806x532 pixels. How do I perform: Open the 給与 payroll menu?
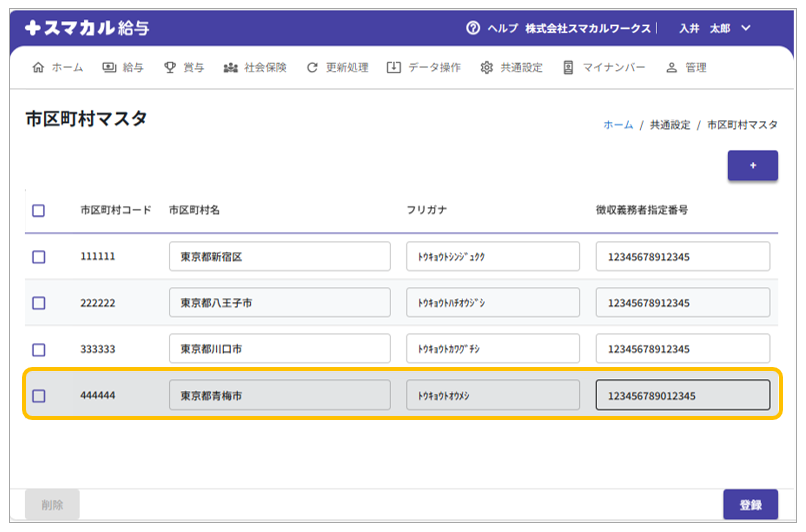point(123,68)
